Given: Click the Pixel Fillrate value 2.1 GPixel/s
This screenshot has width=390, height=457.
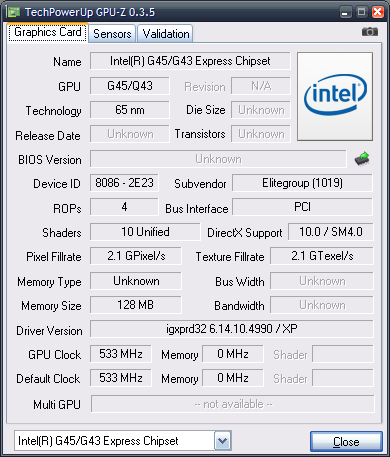Looking at the screenshot, I should (x=136, y=256).
